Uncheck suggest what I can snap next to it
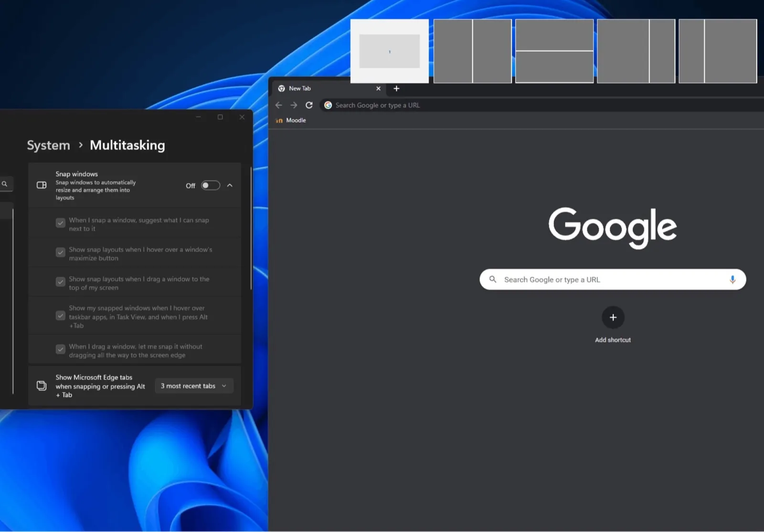This screenshot has height=532, width=764. click(x=60, y=223)
